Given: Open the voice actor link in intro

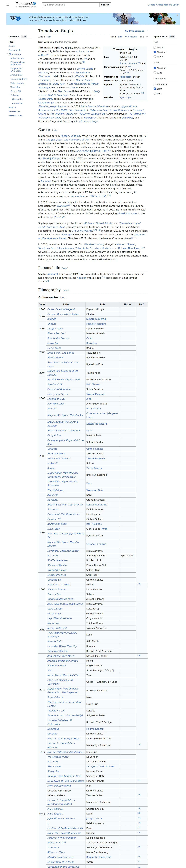Looking at the screenshot, I should coord(83,52).
